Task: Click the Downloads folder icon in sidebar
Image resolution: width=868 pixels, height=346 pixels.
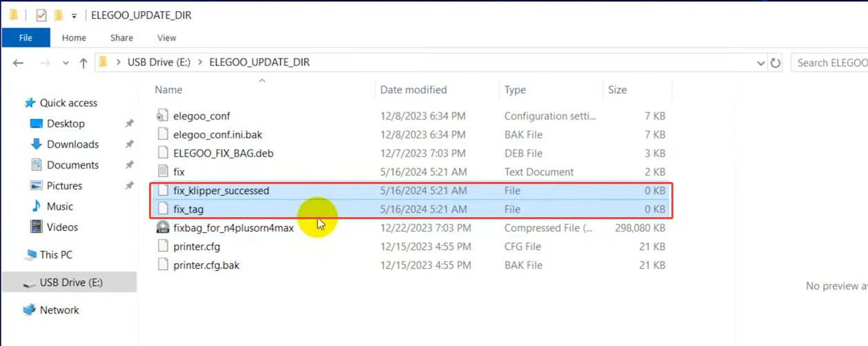Action: [x=37, y=144]
